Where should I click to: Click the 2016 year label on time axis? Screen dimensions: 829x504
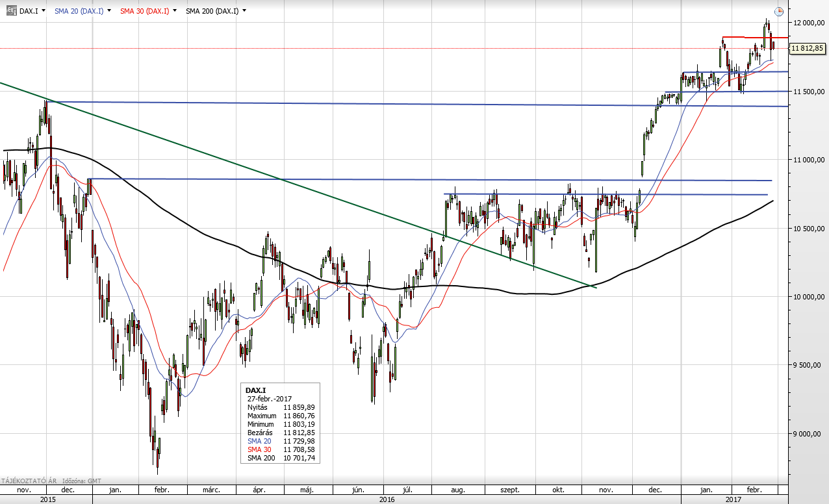tap(387, 499)
